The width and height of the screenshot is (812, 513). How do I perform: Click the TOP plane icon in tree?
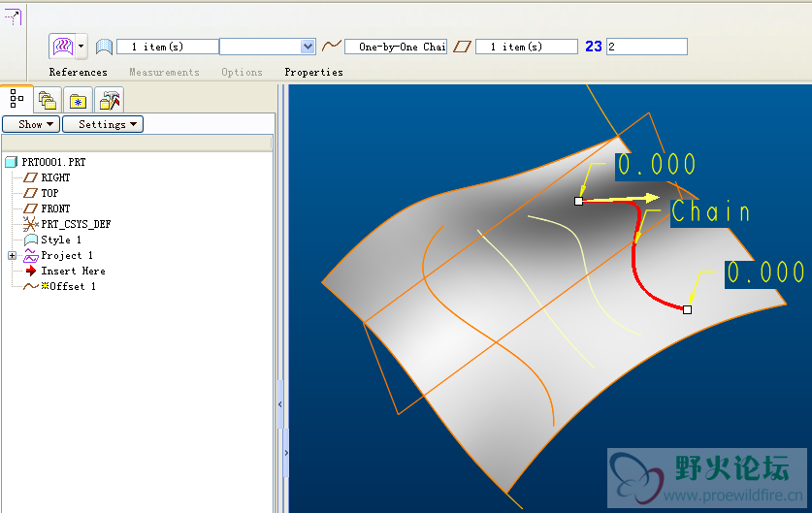(31, 193)
